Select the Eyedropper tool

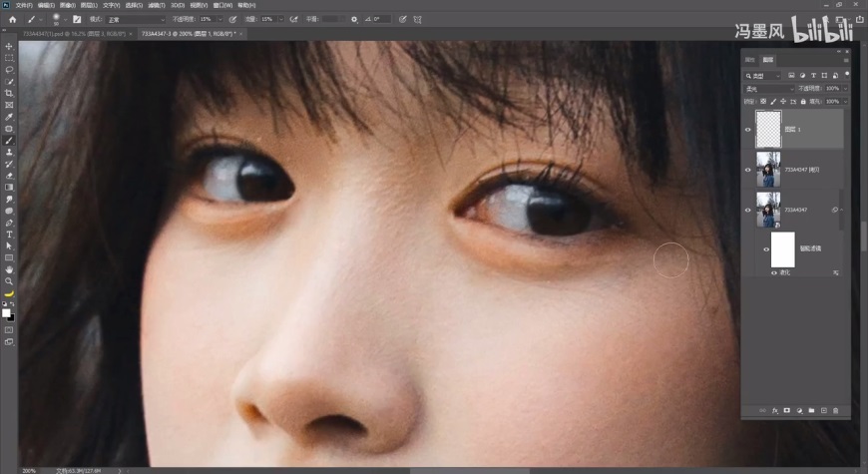click(x=9, y=117)
